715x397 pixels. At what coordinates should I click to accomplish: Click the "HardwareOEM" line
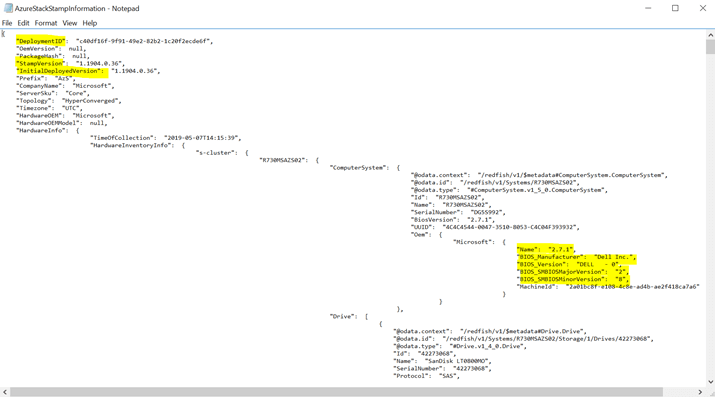[66, 115]
